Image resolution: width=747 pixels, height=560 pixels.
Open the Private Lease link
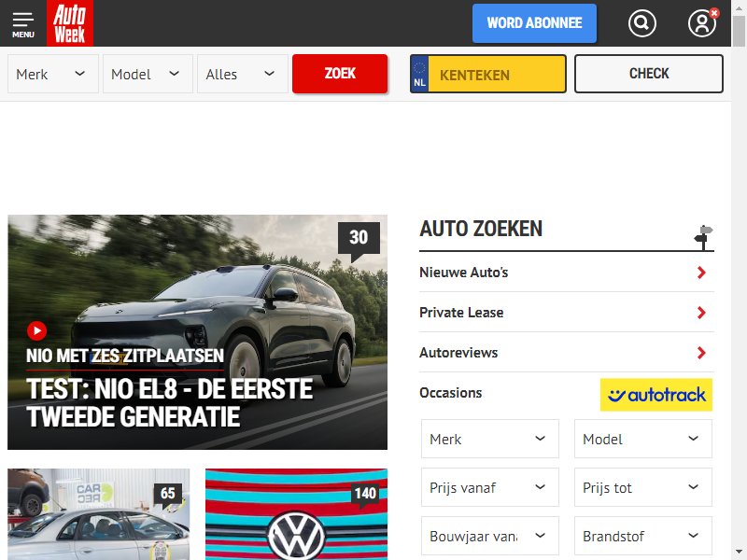tap(461, 313)
